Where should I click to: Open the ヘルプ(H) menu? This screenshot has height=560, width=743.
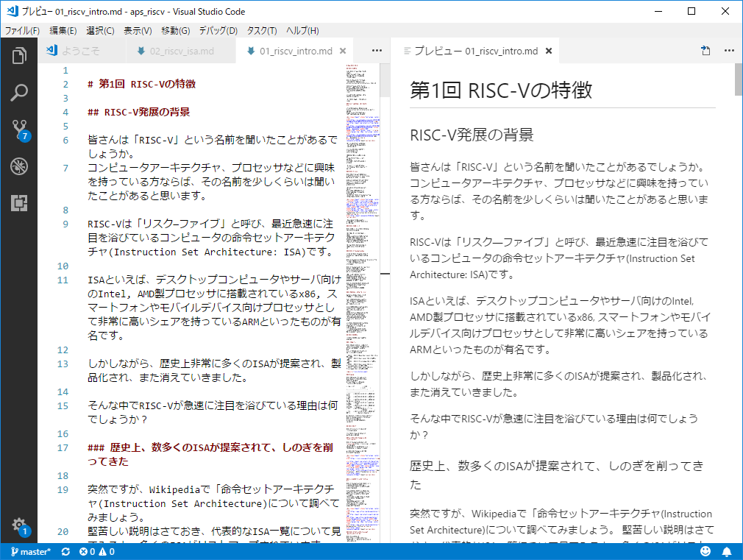click(x=302, y=31)
